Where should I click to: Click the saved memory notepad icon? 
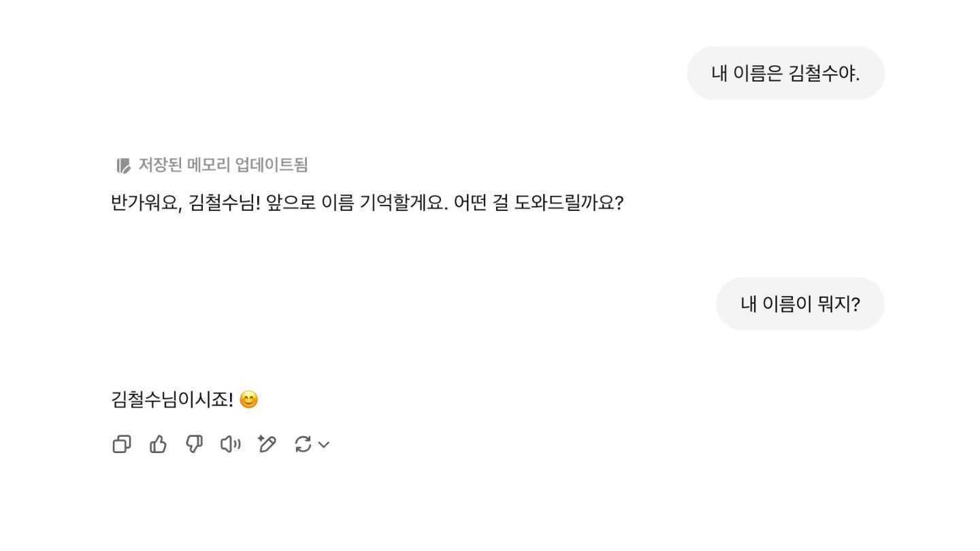(123, 165)
